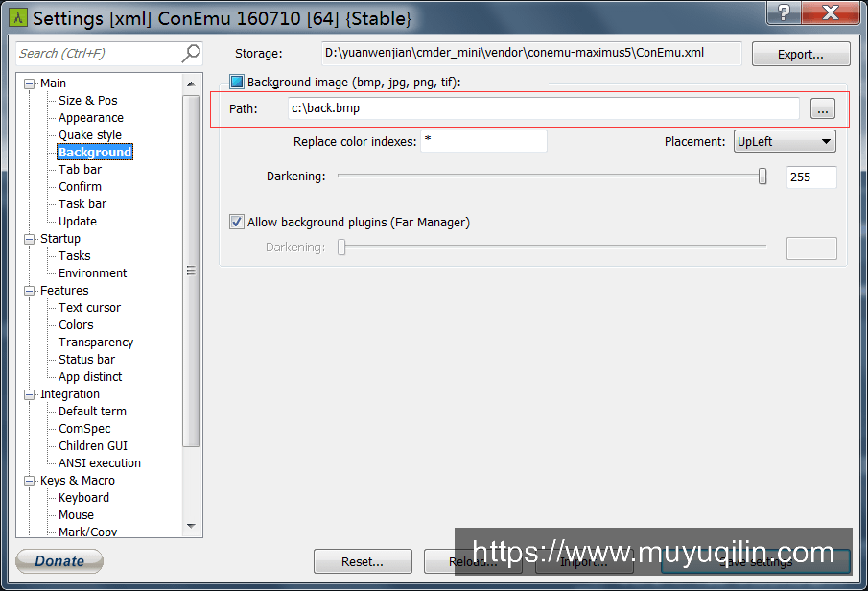868x591 pixels.
Task: Open Environment settings page
Action: (92, 273)
